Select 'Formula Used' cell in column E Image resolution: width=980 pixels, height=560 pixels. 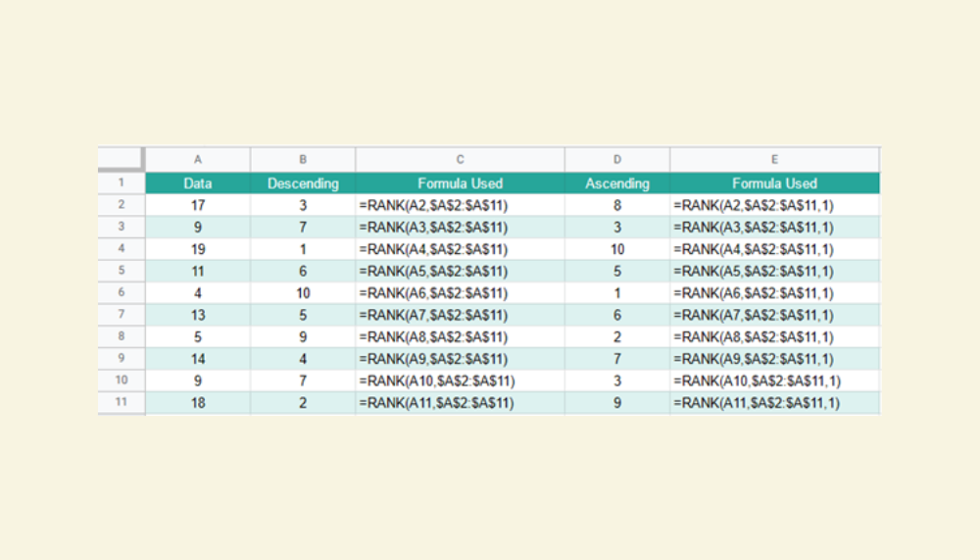(774, 183)
